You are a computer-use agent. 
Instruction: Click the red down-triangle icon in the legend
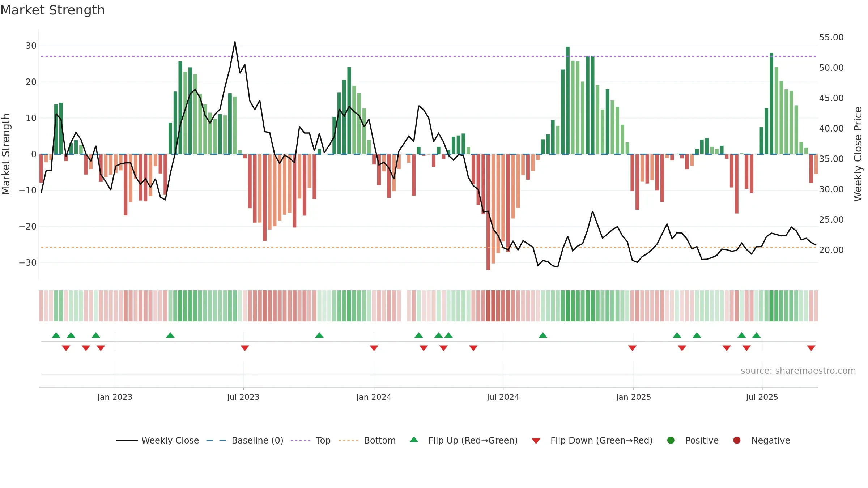pyautogui.click(x=536, y=441)
